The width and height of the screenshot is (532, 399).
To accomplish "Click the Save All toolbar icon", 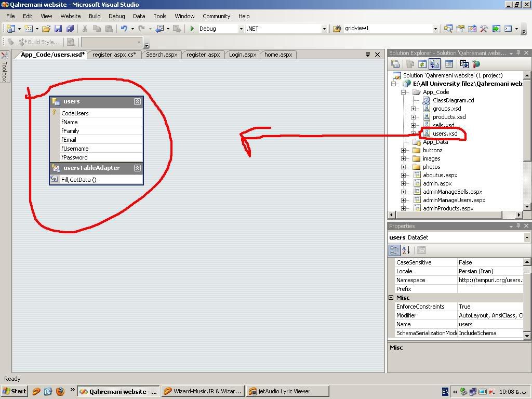I will [x=70, y=29].
